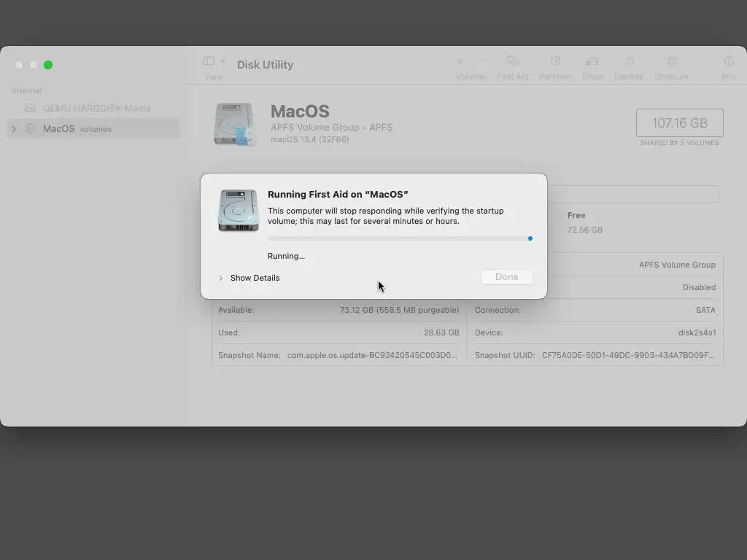This screenshot has height=560, width=747.
Task: Click the First Aid progress bar
Action: 400,238
